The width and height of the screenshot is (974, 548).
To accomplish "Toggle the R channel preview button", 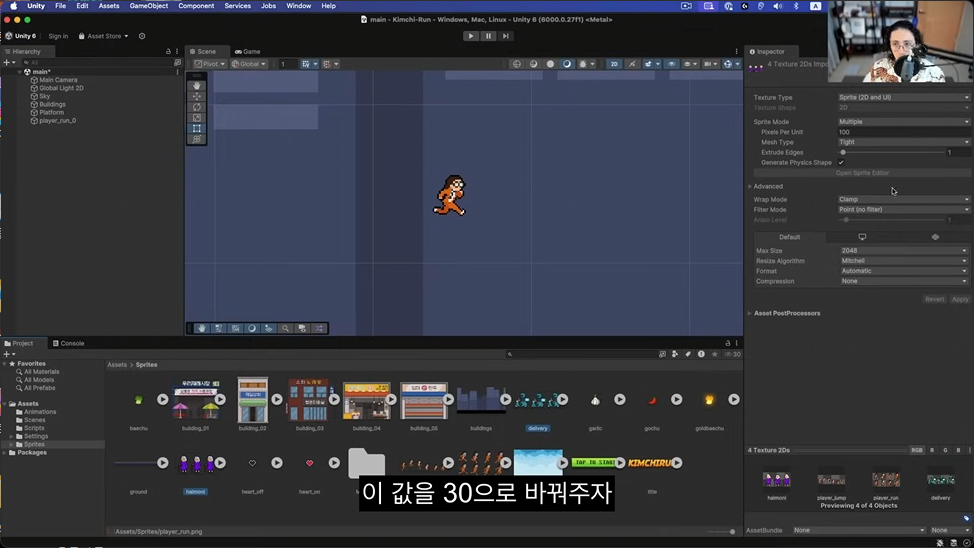I will coord(932,450).
